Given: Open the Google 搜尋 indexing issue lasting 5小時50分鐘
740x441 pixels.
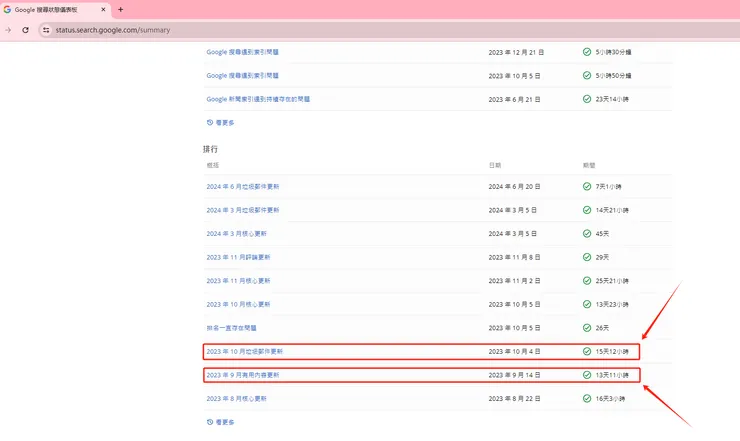Looking at the screenshot, I should (x=243, y=76).
